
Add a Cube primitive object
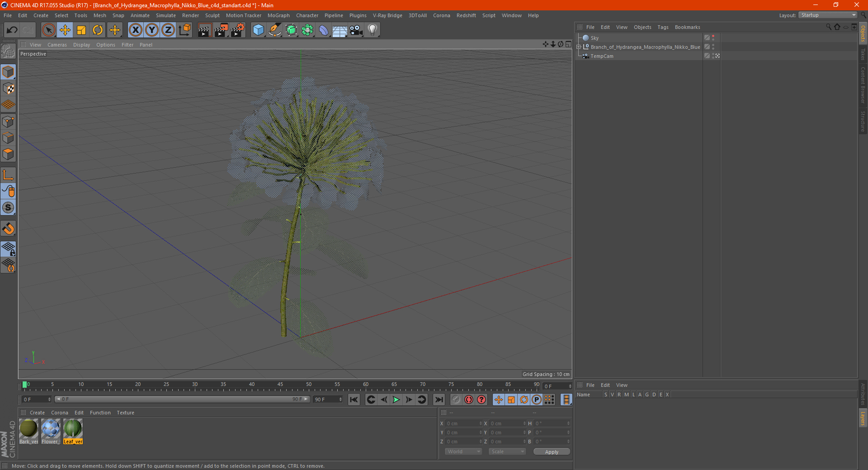coord(258,30)
